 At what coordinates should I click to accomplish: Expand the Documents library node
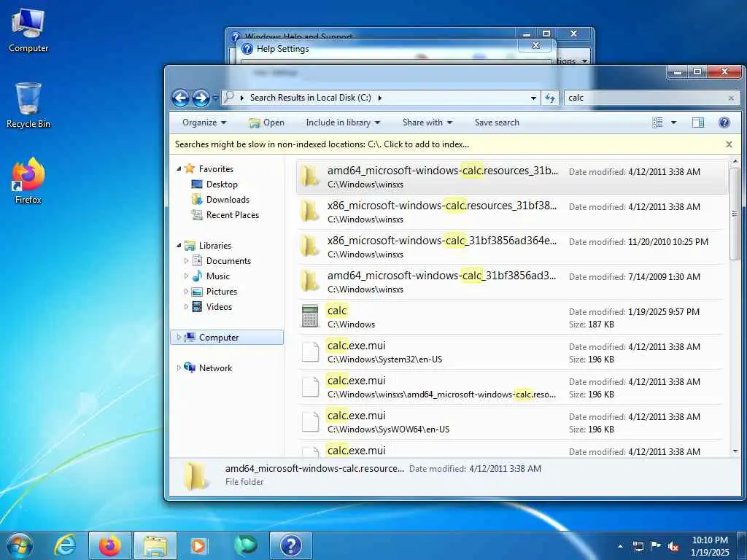(x=186, y=261)
